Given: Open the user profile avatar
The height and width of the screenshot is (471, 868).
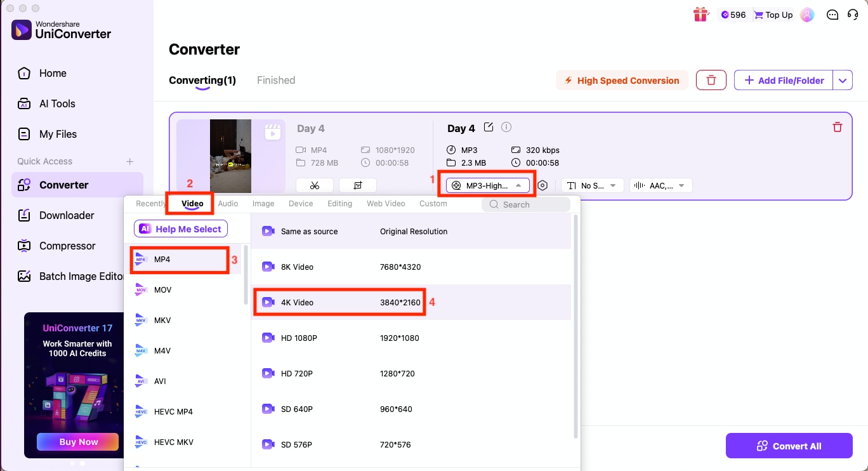Looking at the screenshot, I should (807, 15).
